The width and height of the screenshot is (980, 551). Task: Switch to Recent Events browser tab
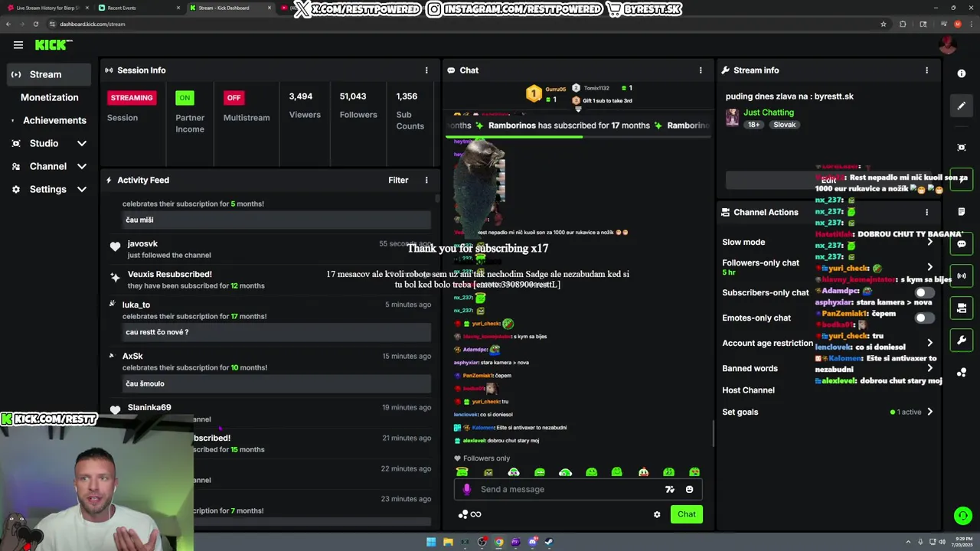point(138,8)
